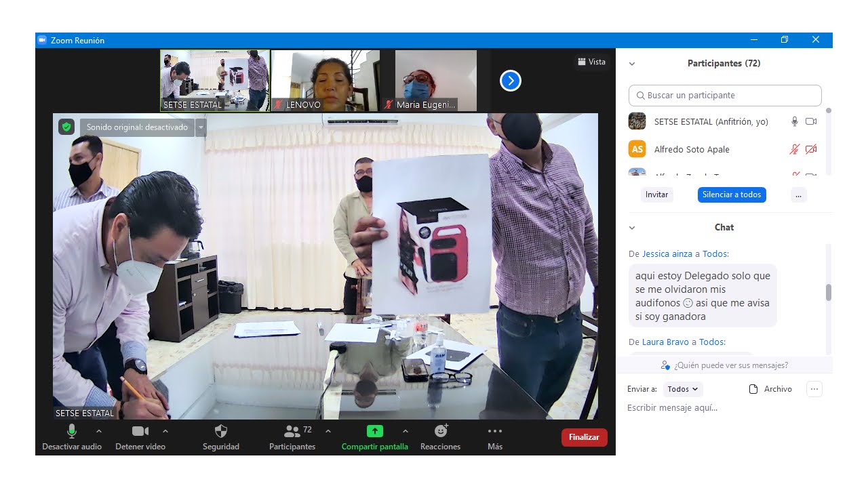Toggle Sonido original: desactivado button
The image size is (868, 488).
click(x=137, y=127)
